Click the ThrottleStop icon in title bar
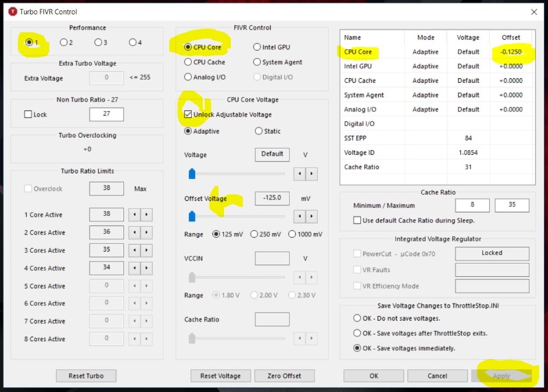Image resolution: width=548 pixels, height=392 pixels. tap(12, 12)
